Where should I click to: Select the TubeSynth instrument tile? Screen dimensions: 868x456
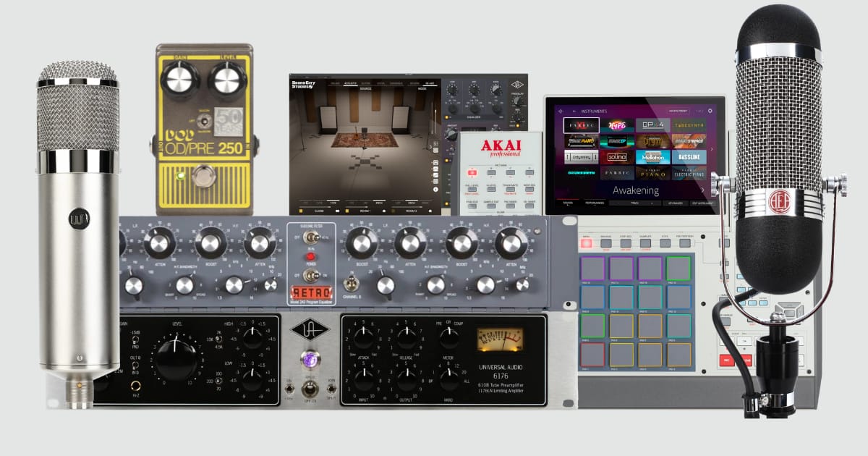click(x=689, y=125)
